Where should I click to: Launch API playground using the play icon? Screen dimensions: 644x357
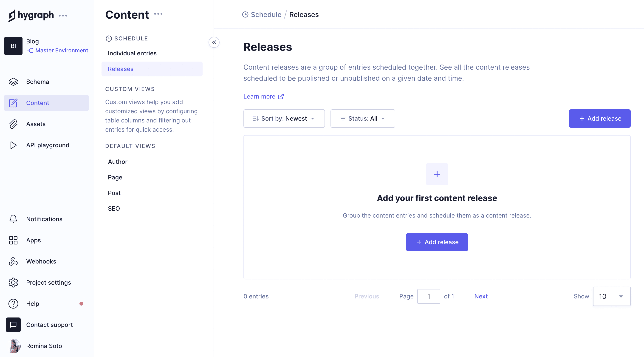(14, 145)
